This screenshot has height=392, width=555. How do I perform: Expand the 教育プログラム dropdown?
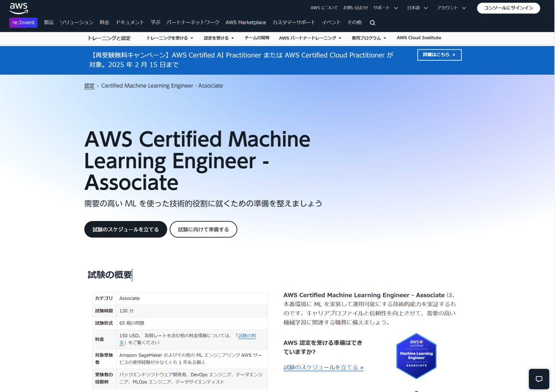368,37
